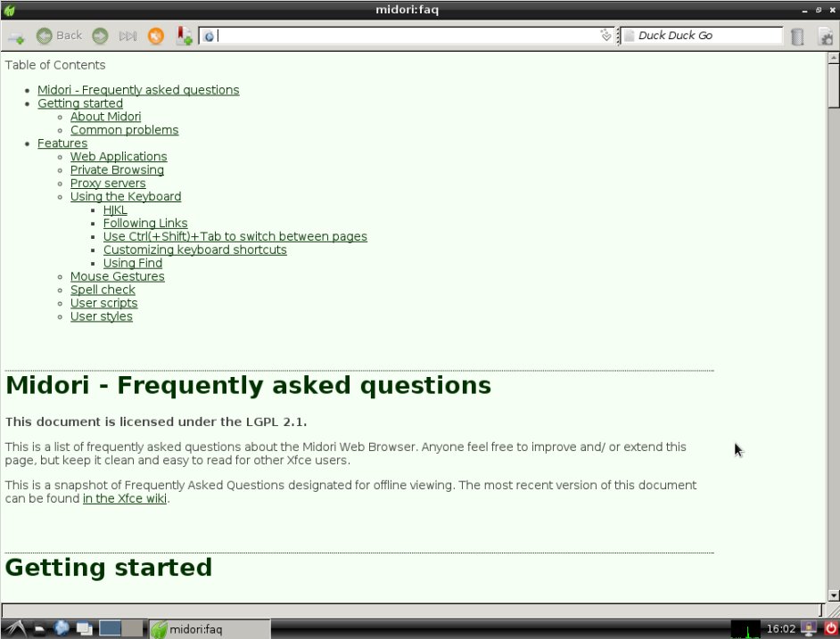
Task: Open the LXDE start menu icon
Action: [x=15, y=629]
